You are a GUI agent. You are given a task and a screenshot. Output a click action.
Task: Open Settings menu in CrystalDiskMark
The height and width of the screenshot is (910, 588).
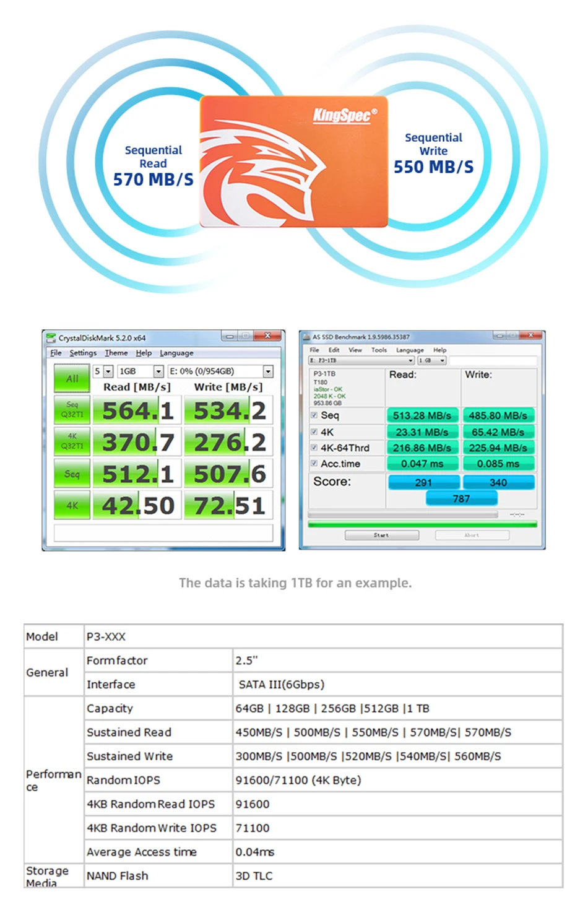[x=83, y=353]
